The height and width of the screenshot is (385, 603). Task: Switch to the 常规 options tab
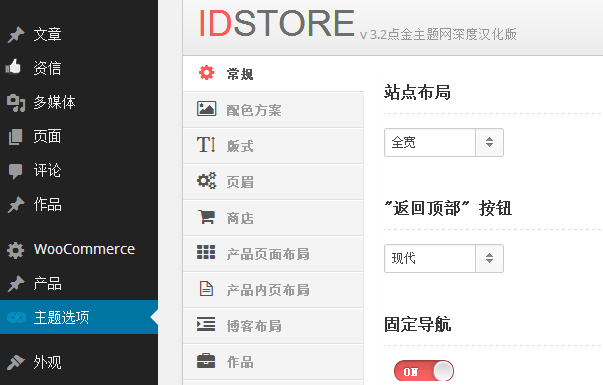[x=273, y=73]
